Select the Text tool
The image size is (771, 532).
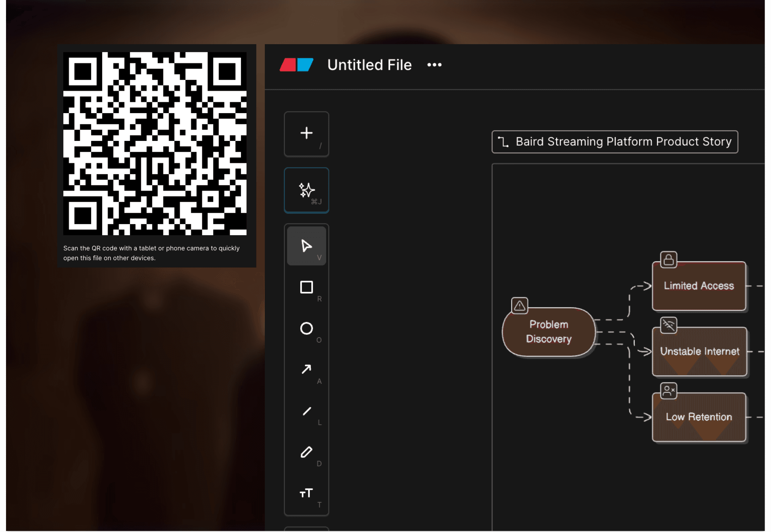(306, 493)
